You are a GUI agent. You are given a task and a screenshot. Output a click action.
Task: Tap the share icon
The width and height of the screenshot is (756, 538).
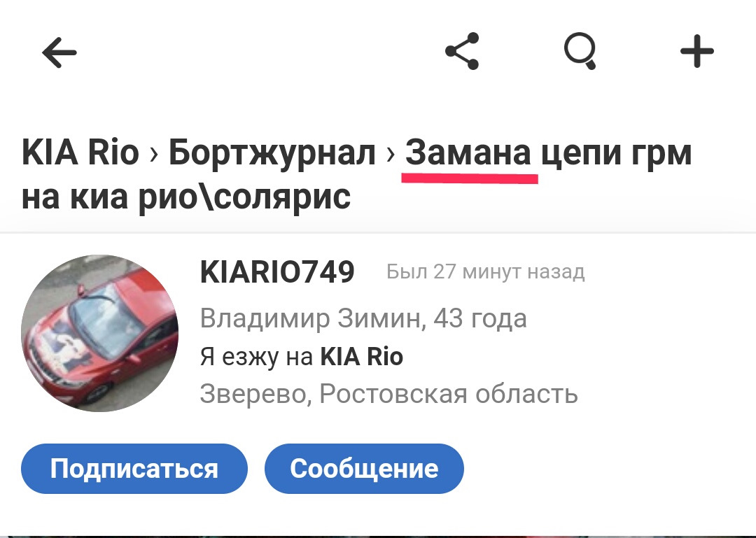tap(462, 51)
